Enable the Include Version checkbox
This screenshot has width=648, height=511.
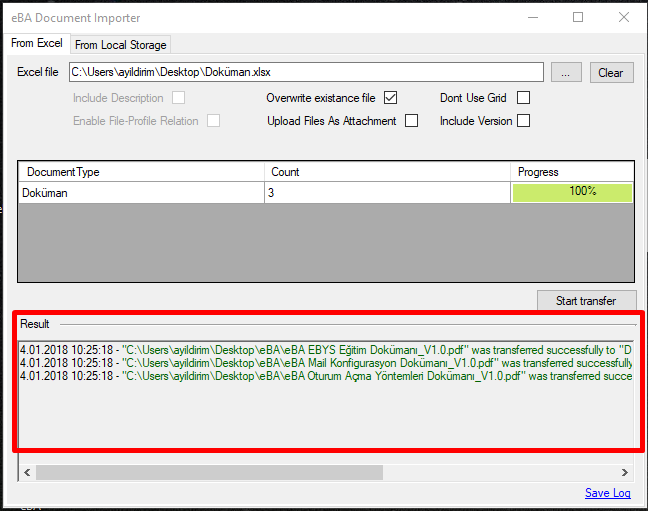523,121
